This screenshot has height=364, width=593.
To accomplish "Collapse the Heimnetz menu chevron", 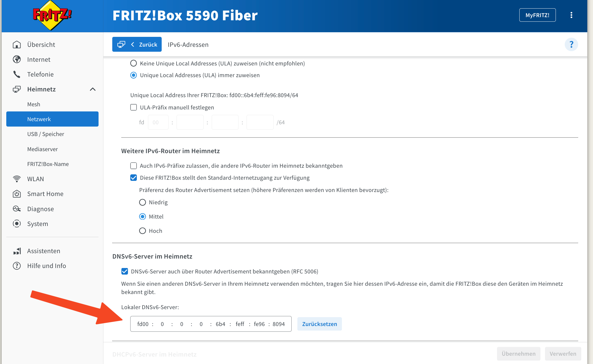I will coord(93,89).
